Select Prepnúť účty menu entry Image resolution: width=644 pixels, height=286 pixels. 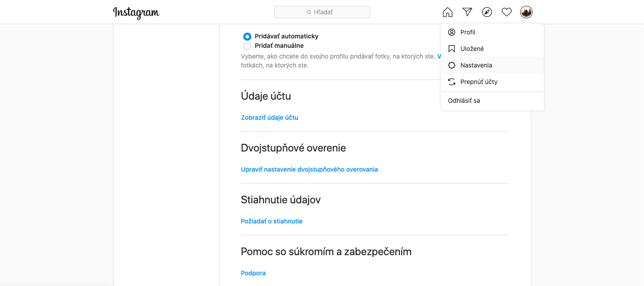[492, 82]
